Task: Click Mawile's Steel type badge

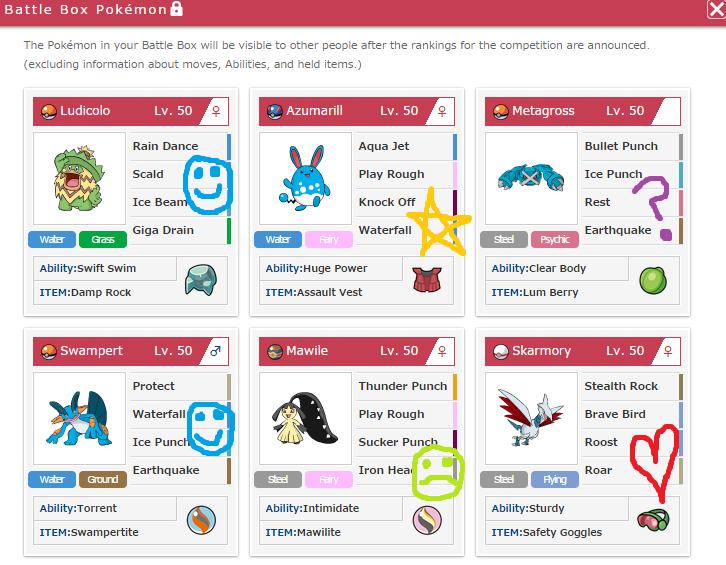Action: point(278,479)
